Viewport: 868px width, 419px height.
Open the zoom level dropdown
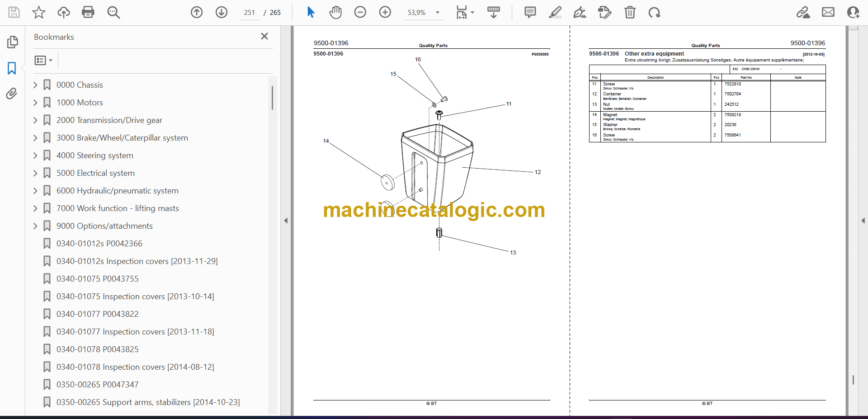click(x=437, y=13)
